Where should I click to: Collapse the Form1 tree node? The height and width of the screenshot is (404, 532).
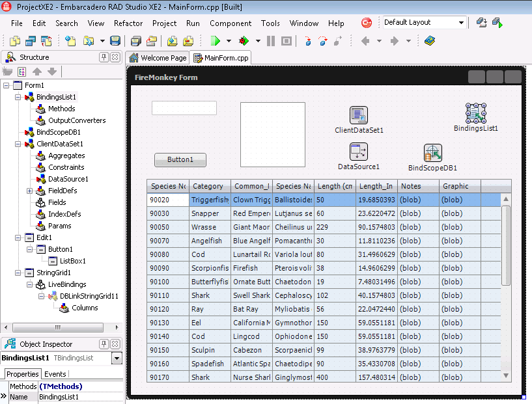point(7,85)
